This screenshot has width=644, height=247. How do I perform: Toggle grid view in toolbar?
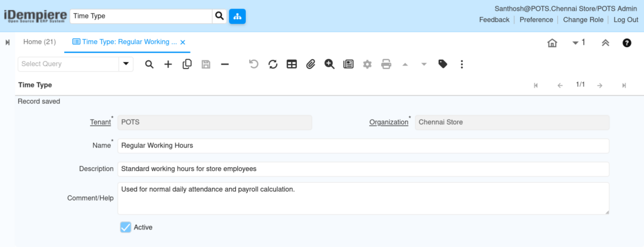(x=292, y=64)
